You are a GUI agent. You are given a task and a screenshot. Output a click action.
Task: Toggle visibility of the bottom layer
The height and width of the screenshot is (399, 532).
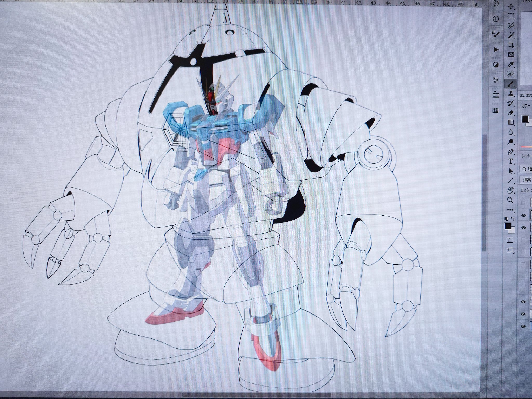click(523, 327)
